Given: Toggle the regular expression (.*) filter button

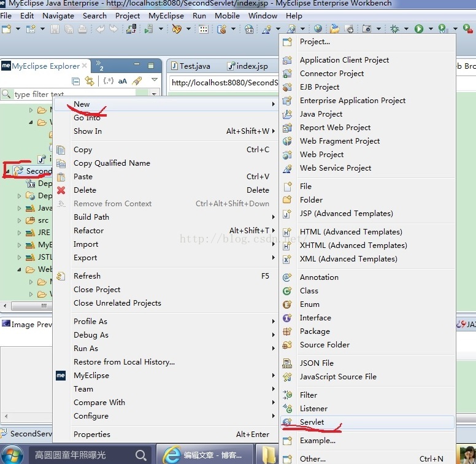Looking at the screenshot, I should [109, 81].
